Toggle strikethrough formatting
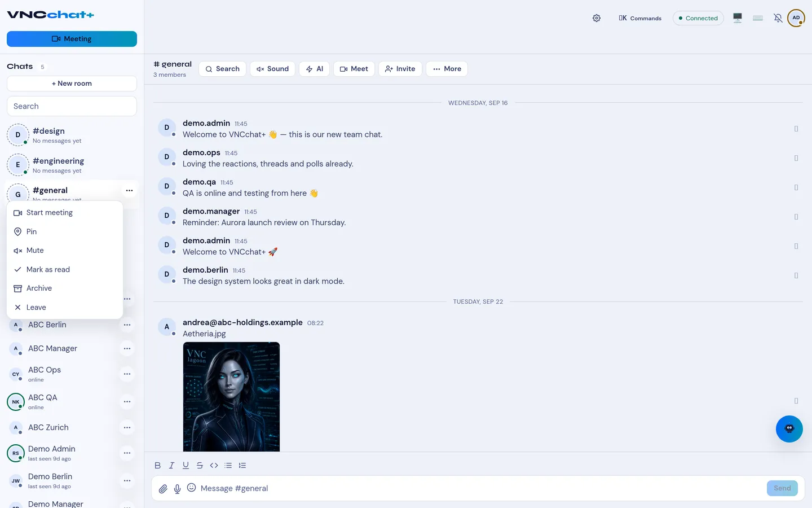The height and width of the screenshot is (508, 812). click(200, 466)
